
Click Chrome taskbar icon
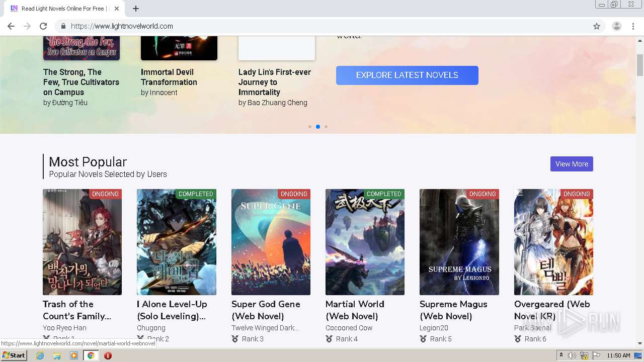pyautogui.click(x=91, y=355)
